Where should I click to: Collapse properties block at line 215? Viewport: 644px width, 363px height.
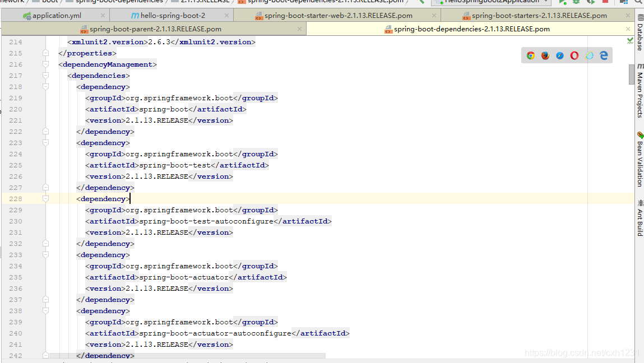[x=45, y=53]
